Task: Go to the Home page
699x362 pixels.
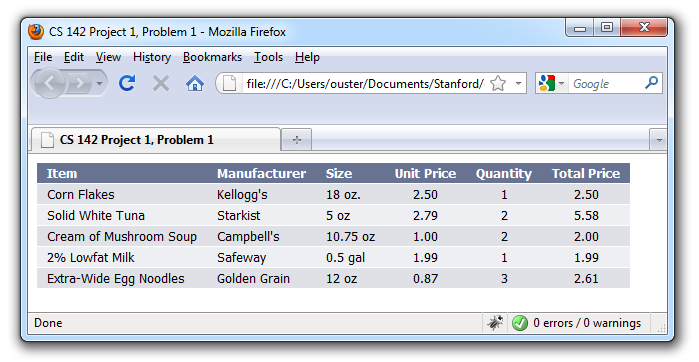Action: pos(195,83)
